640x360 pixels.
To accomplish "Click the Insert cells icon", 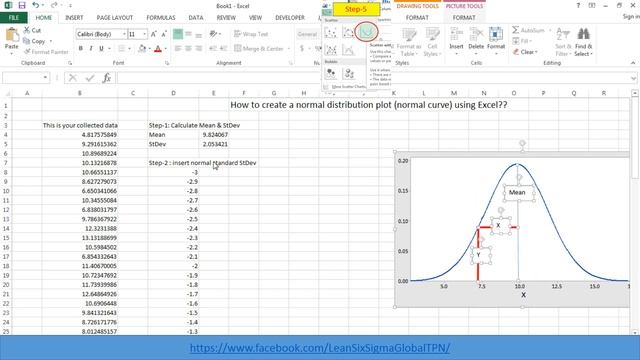I will [x=456, y=34].
